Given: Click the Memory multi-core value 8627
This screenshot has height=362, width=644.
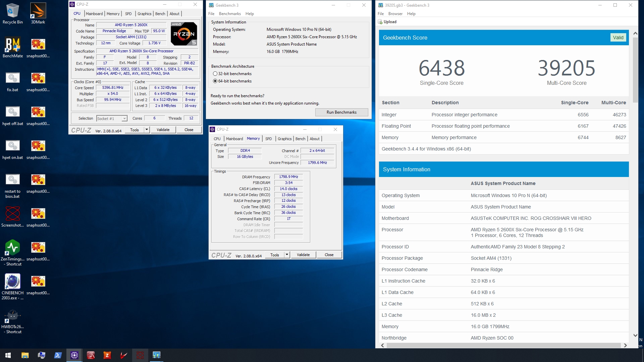Looking at the screenshot, I should tap(621, 137).
